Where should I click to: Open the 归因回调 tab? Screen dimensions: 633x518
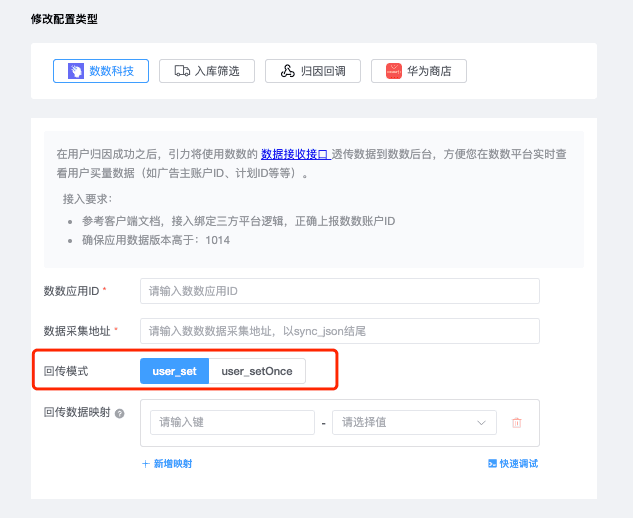(313, 71)
